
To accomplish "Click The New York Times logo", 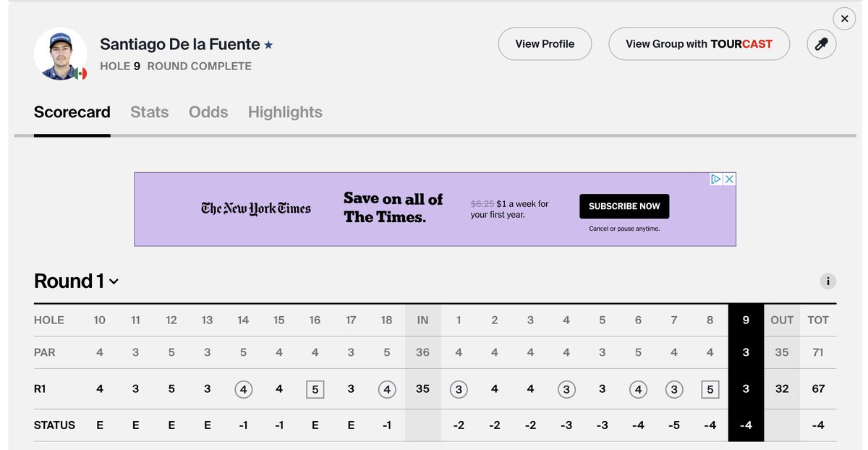I will (256, 208).
